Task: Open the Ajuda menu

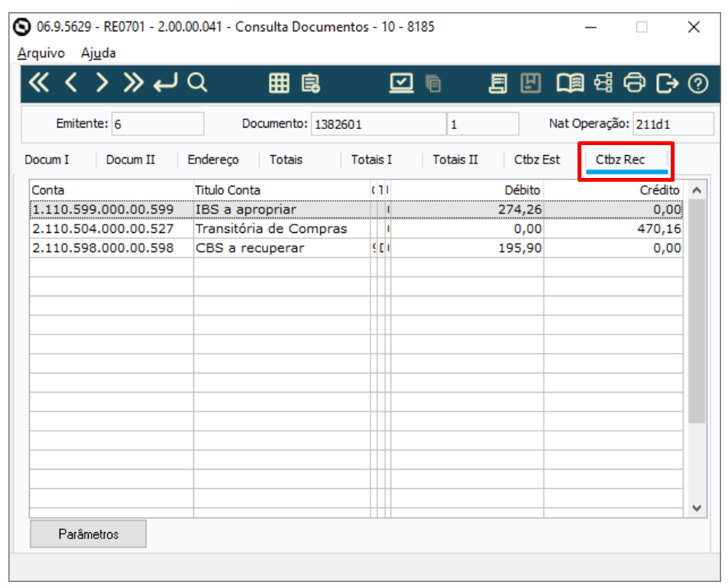Action: (99, 53)
